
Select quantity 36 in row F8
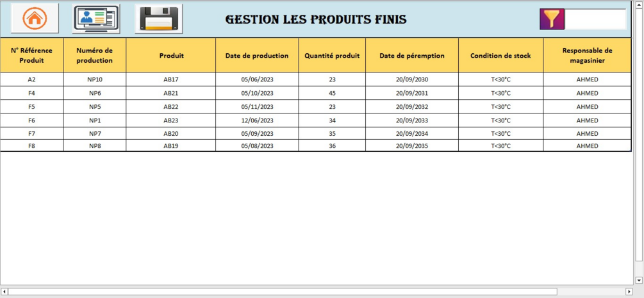click(x=332, y=146)
